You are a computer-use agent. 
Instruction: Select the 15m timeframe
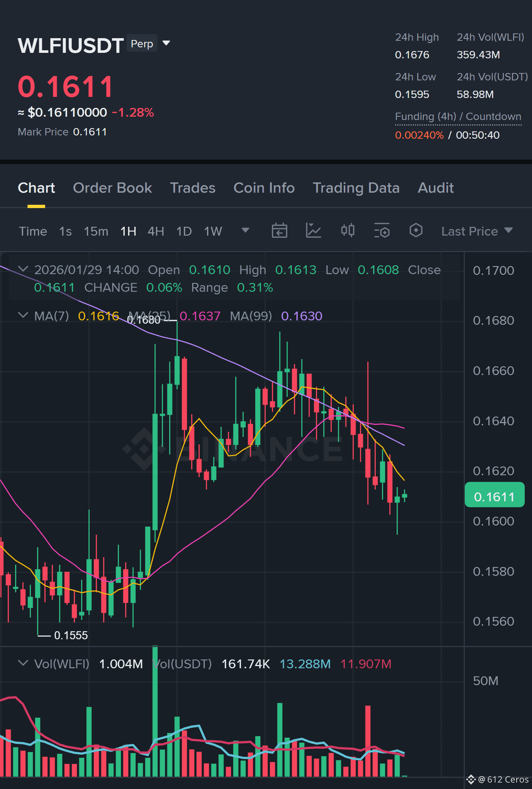point(96,231)
